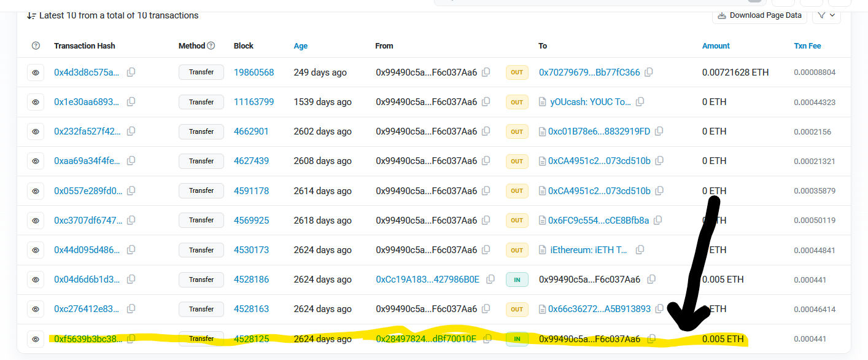Copy transaction hash 0x44d095d486
This screenshot has height=360, width=868.
(131, 250)
